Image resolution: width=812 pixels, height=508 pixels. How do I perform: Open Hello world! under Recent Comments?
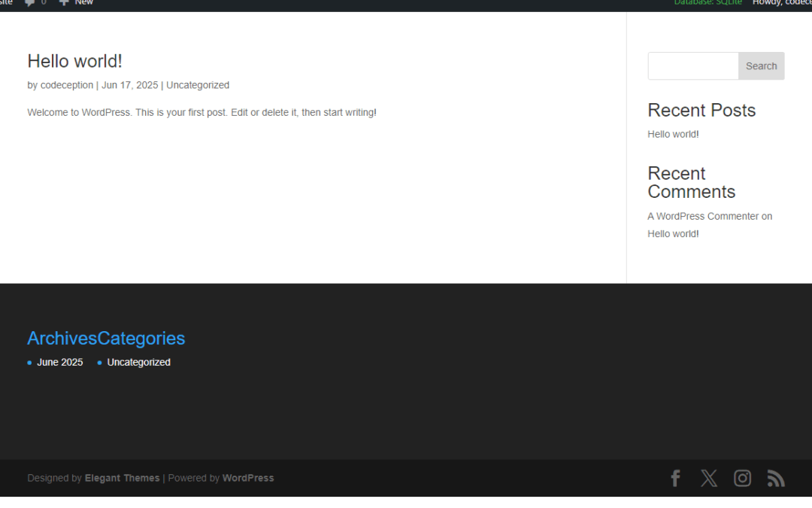[673, 234]
